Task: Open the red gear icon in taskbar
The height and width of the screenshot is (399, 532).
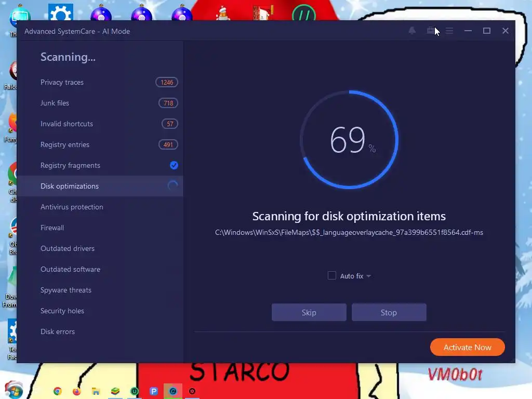Action: click(x=192, y=391)
